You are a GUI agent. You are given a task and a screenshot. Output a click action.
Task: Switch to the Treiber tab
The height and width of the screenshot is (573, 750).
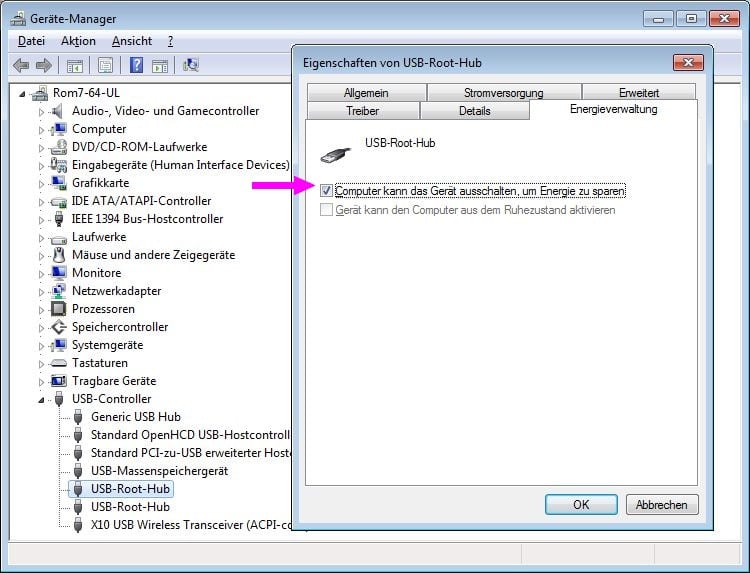[362, 111]
